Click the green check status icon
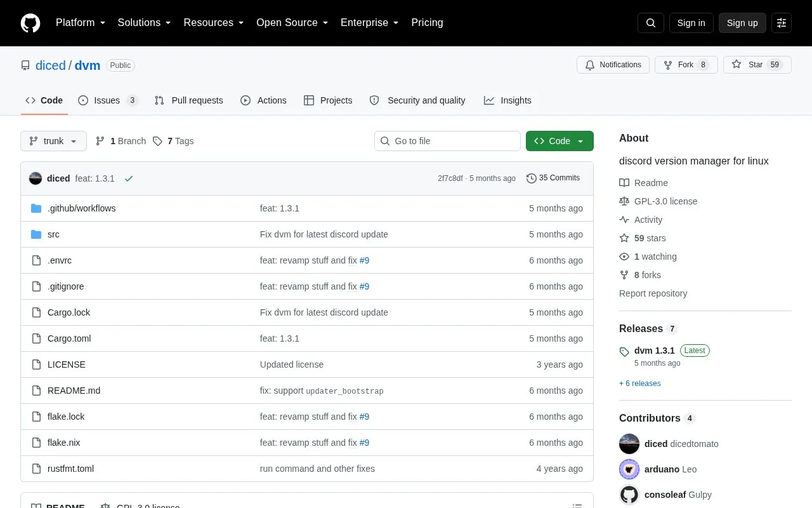Screen dimensions: 812x508 coord(129,178)
